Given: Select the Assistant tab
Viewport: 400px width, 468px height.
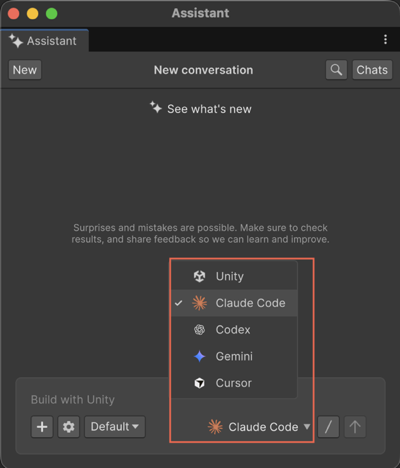Looking at the screenshot, I should click(x=45, y=41).
